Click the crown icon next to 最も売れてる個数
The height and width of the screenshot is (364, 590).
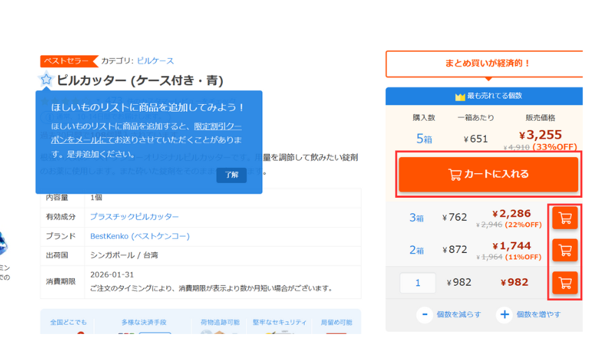coord(459,96)
